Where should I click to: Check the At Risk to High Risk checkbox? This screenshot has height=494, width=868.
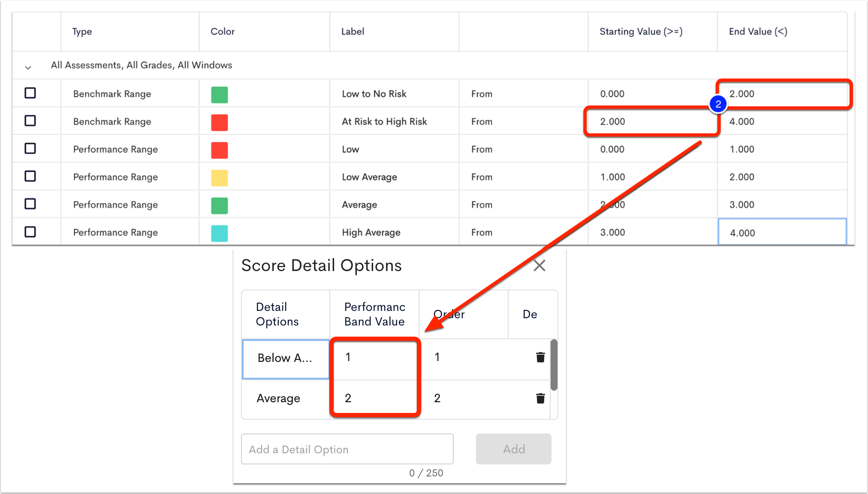[30, 120]
